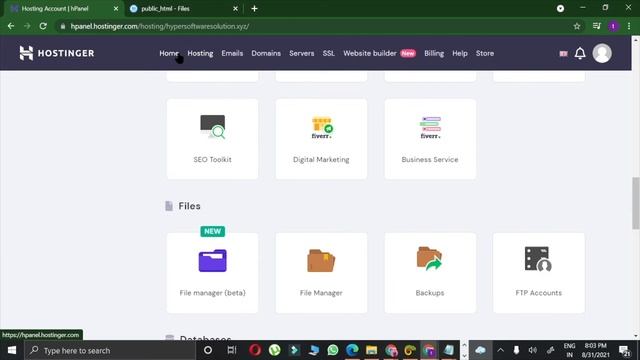Open the Home menu item
640x360 pixels.
(x=169, y=53)
